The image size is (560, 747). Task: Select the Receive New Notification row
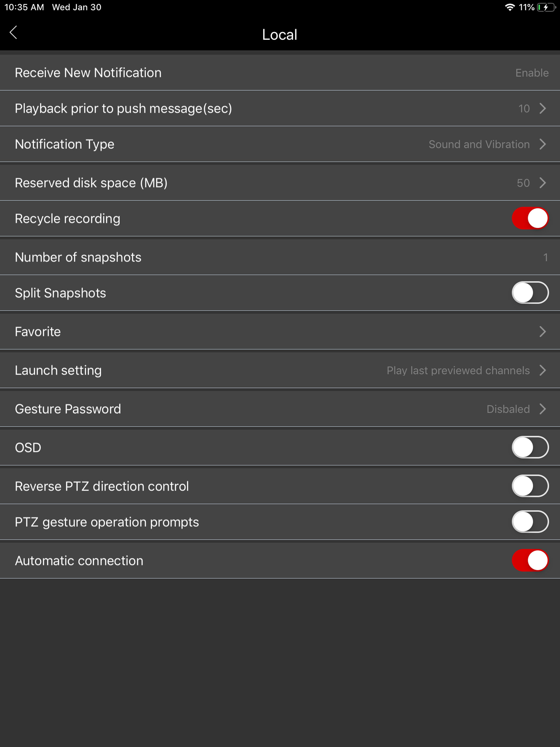(280, 73)
